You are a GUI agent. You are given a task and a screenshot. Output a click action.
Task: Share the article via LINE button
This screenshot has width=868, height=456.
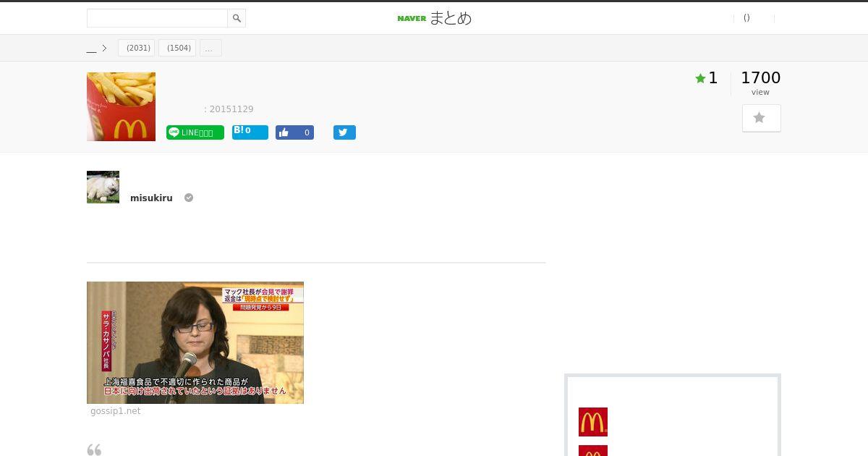195,132
